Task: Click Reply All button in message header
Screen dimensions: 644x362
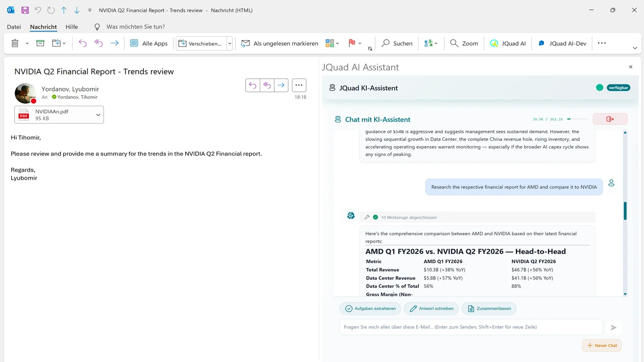Action: (267, 85)
